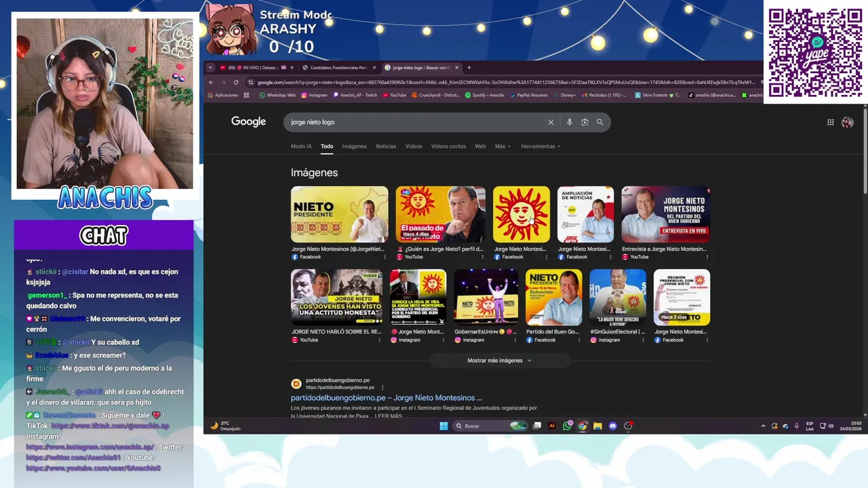Start voice search with the microphone icon

569,122
